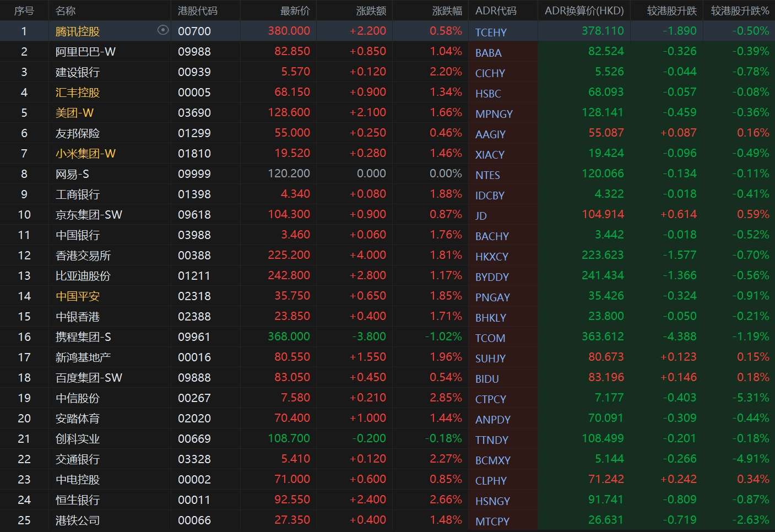The height and width of the screenshot is (532, 775).
Task: Click the 较港股升跌 column header
Action: (672, 10)
